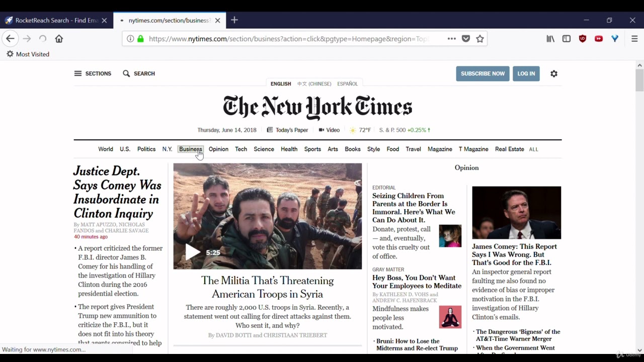The height and width of the screenshot is (362, 644).
Task: Open James Comey photo thumbnail
Action: [x=516, y=213]
